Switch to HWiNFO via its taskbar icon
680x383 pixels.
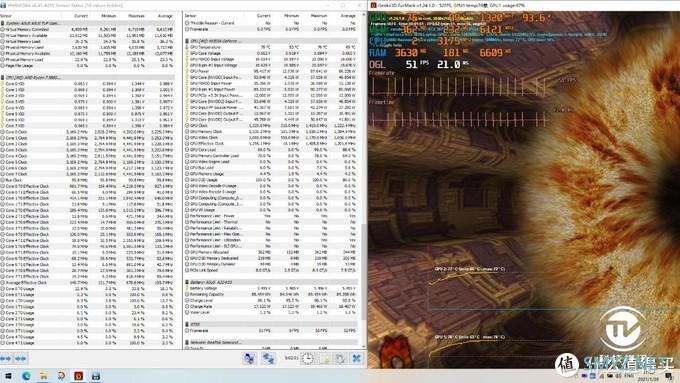(x=96, y=376)
